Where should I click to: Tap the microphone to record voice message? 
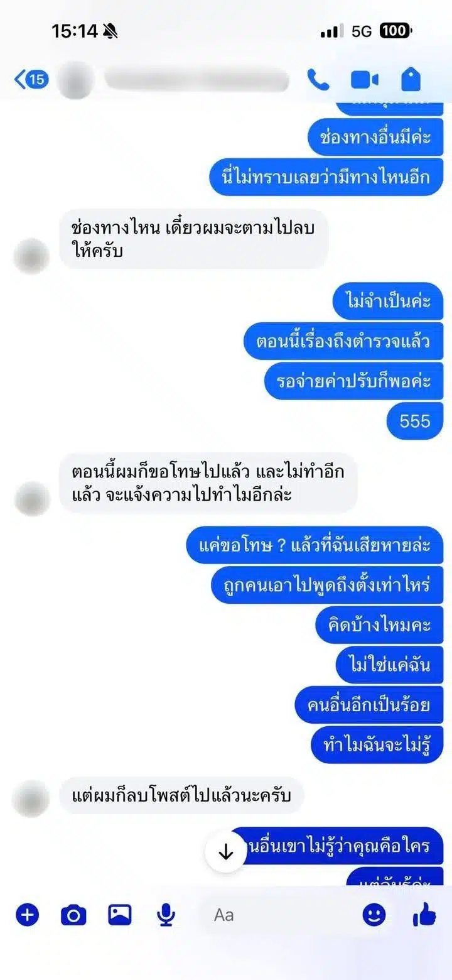pyautogui.click(x=166, y=915)
